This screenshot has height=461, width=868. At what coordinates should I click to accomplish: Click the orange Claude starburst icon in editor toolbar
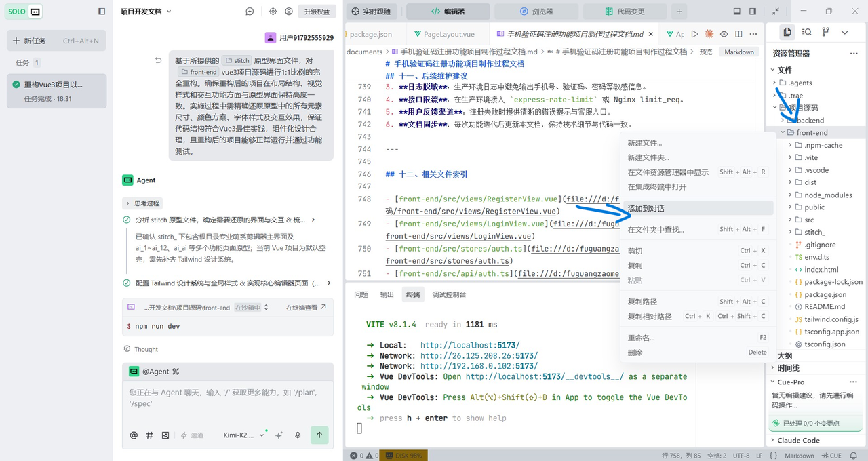pyautogui.click(x=709, y=34)
